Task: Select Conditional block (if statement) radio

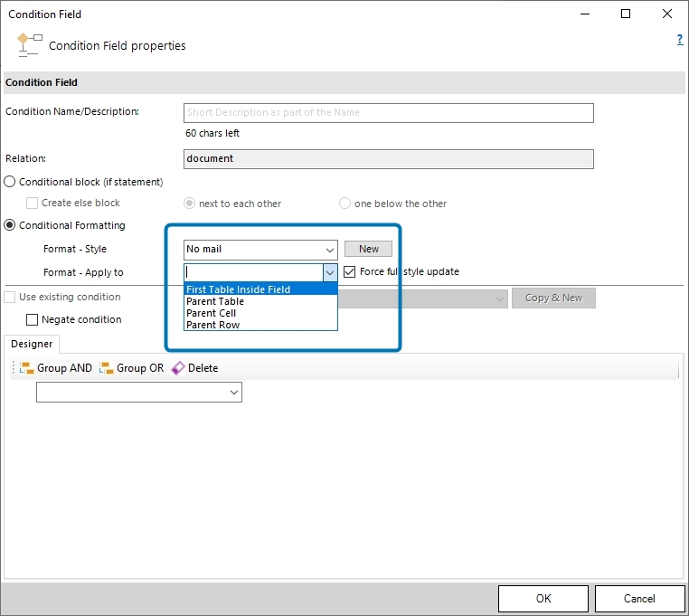Action: pyautogui.click(x=10, y=182)
